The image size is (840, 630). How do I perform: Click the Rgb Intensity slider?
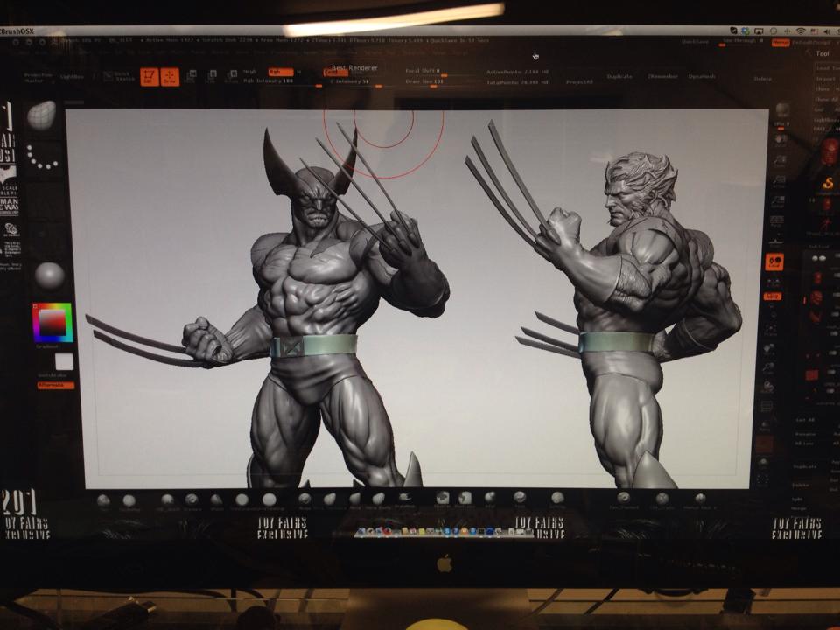point(283,82)
